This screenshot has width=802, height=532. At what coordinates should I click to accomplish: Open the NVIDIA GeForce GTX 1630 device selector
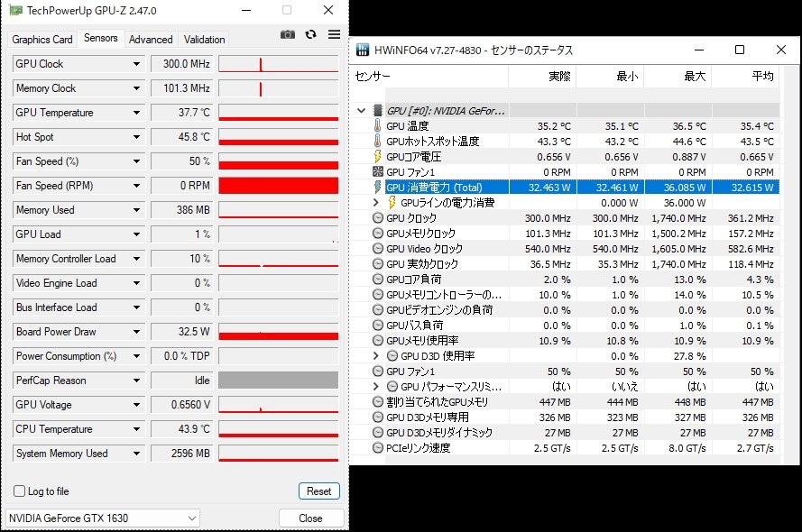click(x=103, y=518)
